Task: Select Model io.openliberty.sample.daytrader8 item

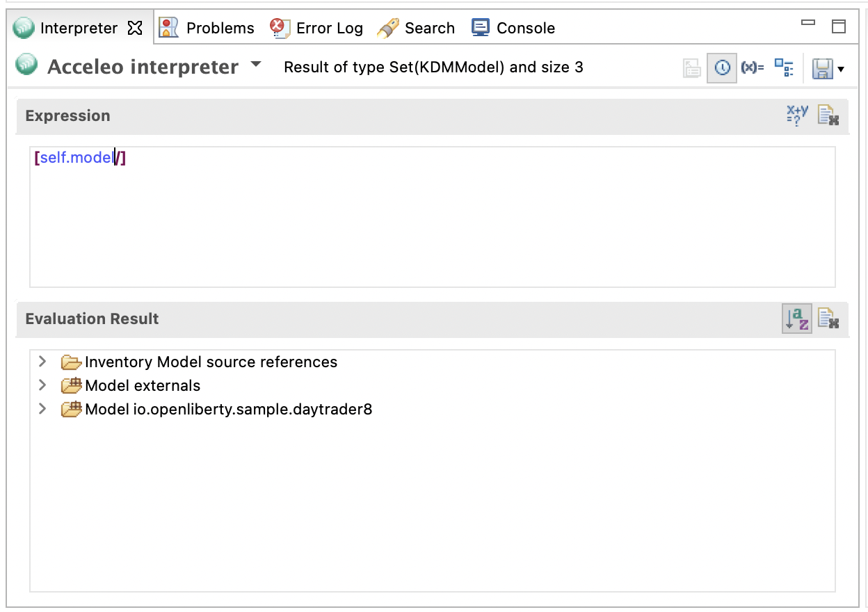Action: coord(228,410)
